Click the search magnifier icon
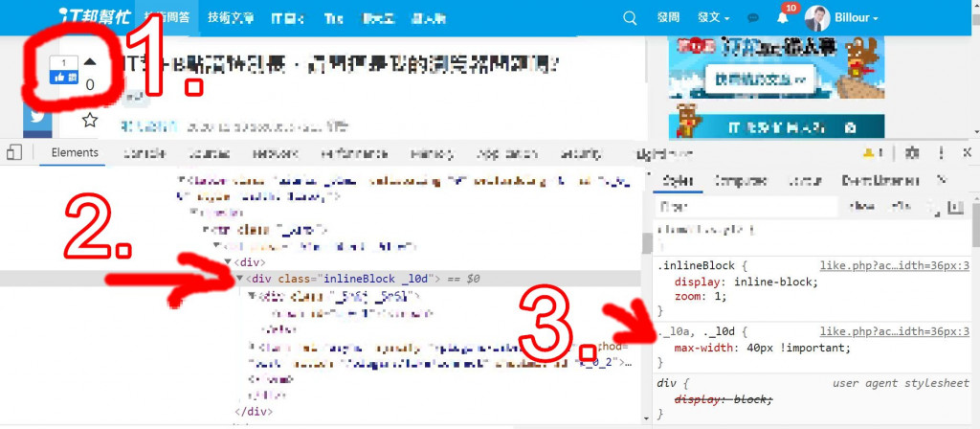The image size is (980, 429). point(630,18)
